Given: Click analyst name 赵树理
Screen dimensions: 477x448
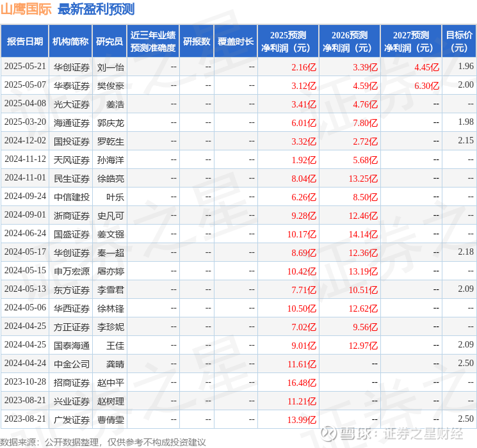Looking at the screenshot, I should coord(110,401).
